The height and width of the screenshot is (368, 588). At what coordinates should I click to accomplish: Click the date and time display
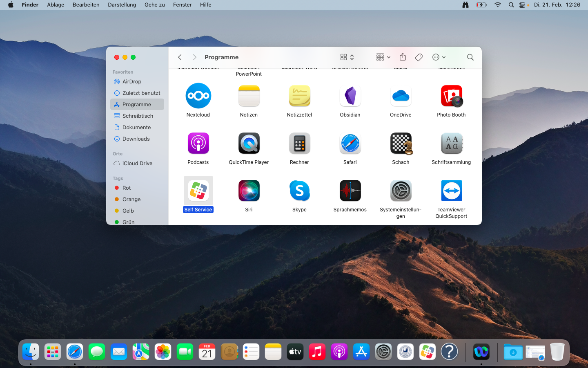click(557, 5)
